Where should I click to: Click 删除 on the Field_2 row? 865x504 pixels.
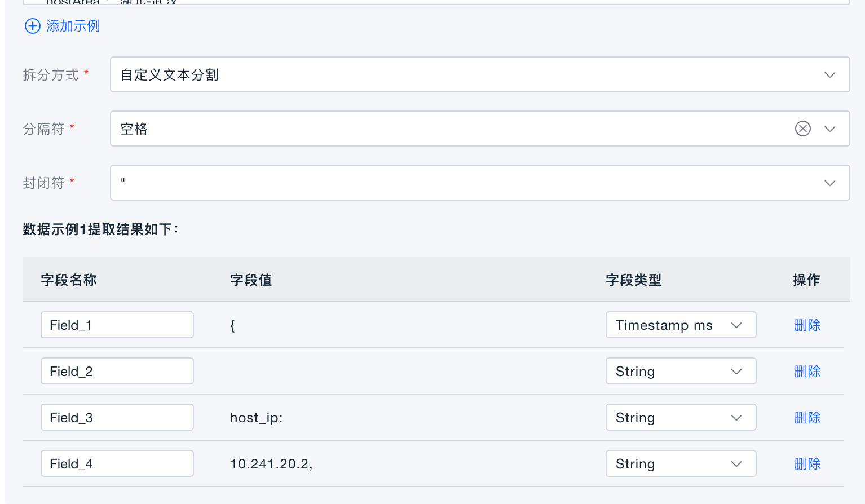807,371
